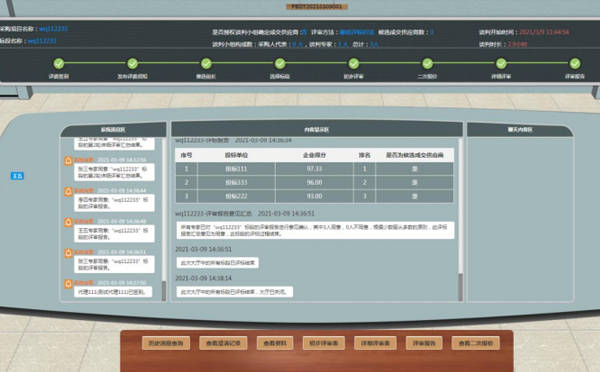This screenshot has width=600, height=372.
Task: Click the content display area scrollbar thumb
Action: pyautogui.click(x=460, y=287)
